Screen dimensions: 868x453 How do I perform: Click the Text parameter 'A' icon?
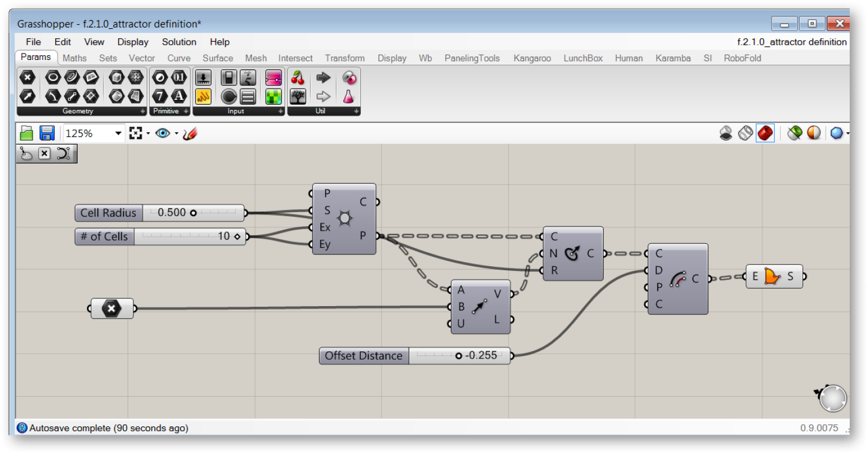(178, 96)
